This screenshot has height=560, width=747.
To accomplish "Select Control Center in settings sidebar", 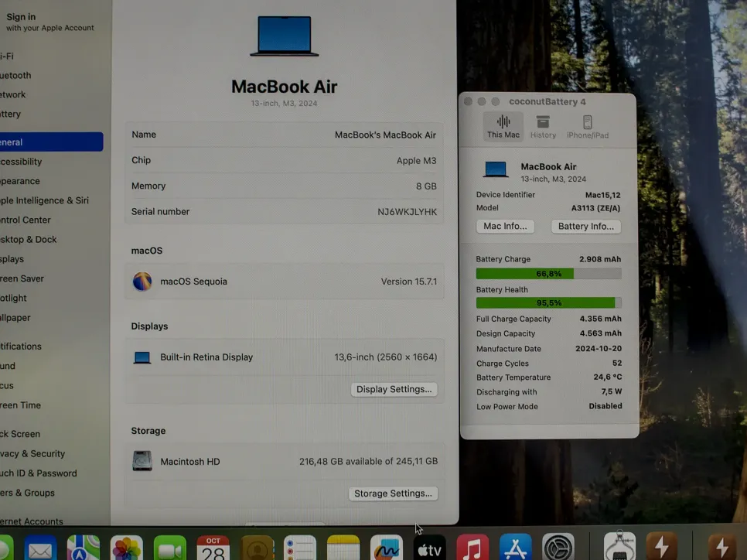I will pos(26,220).
